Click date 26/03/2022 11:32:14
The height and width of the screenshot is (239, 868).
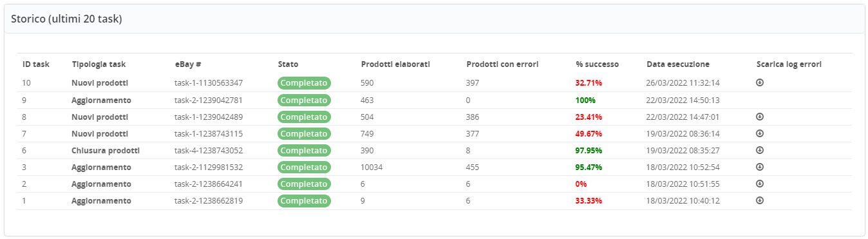coord(683,83)
